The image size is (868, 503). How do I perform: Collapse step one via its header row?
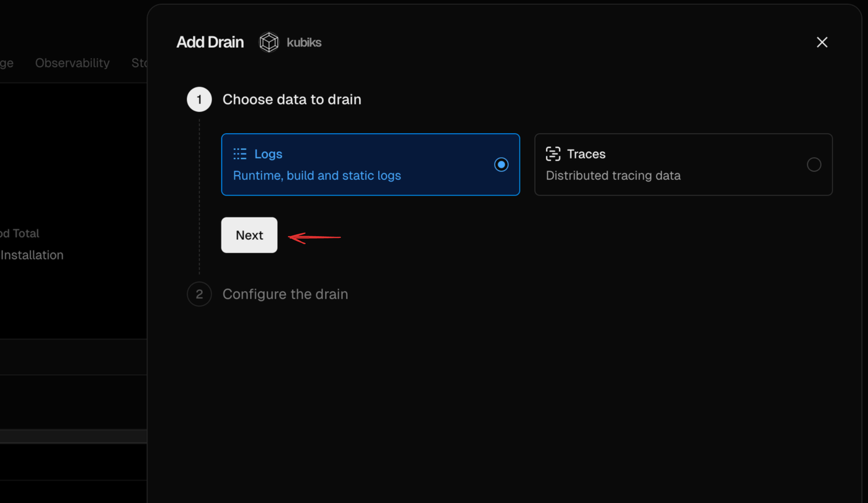[x=292, y=99]
